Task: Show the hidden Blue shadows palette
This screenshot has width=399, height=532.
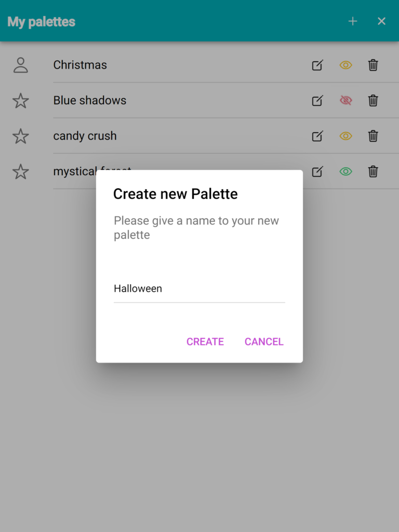Action: tap(345, 100)
